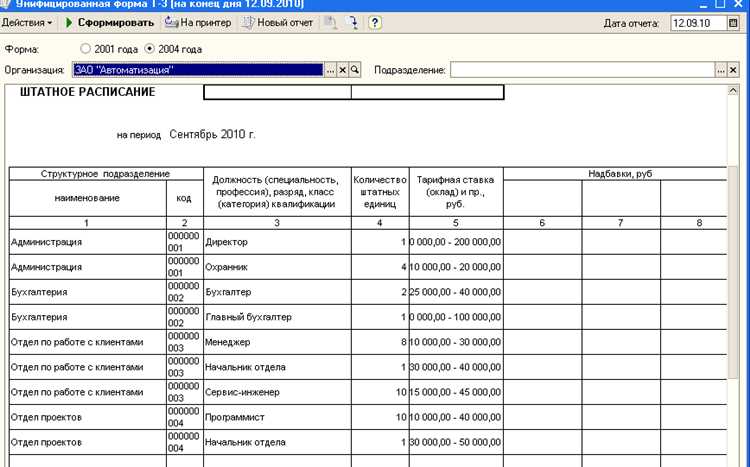The image size is (750, 467).
Task: Click the Дата отчета date field
Action: (x=697, y=23)
